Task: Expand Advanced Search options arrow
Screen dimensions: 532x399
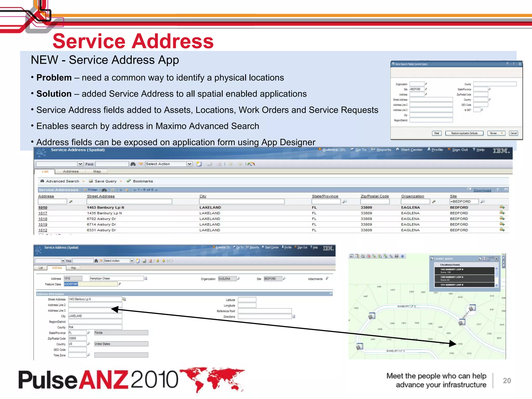Action: point(83,181)
